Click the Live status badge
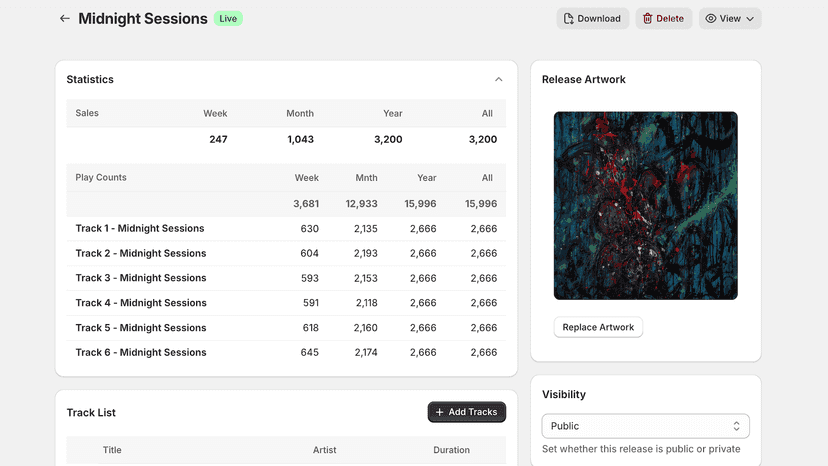Image resolution: width=828 pixels, height=466 pixels. 228,18
